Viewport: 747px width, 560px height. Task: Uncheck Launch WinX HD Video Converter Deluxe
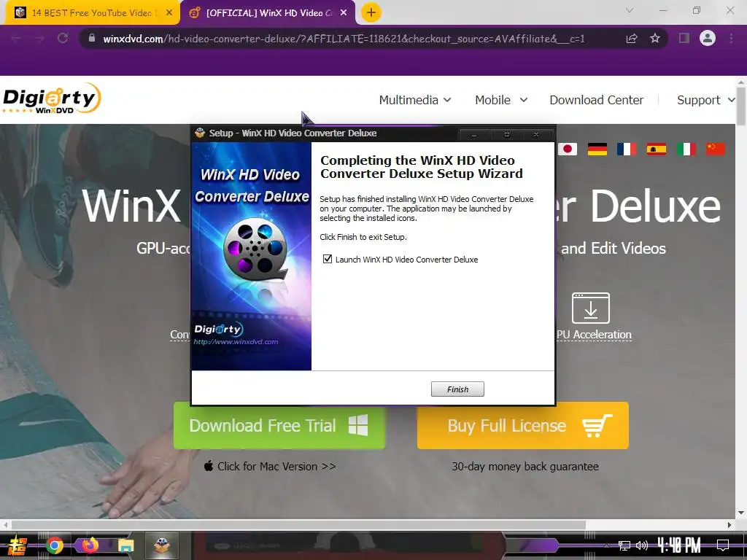tap(328, 259)
